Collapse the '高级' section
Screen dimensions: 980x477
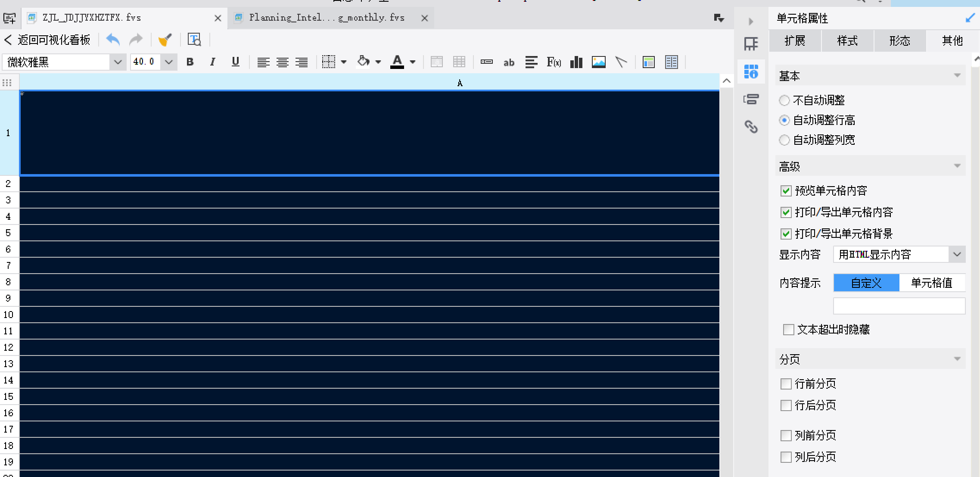point(957,166)
